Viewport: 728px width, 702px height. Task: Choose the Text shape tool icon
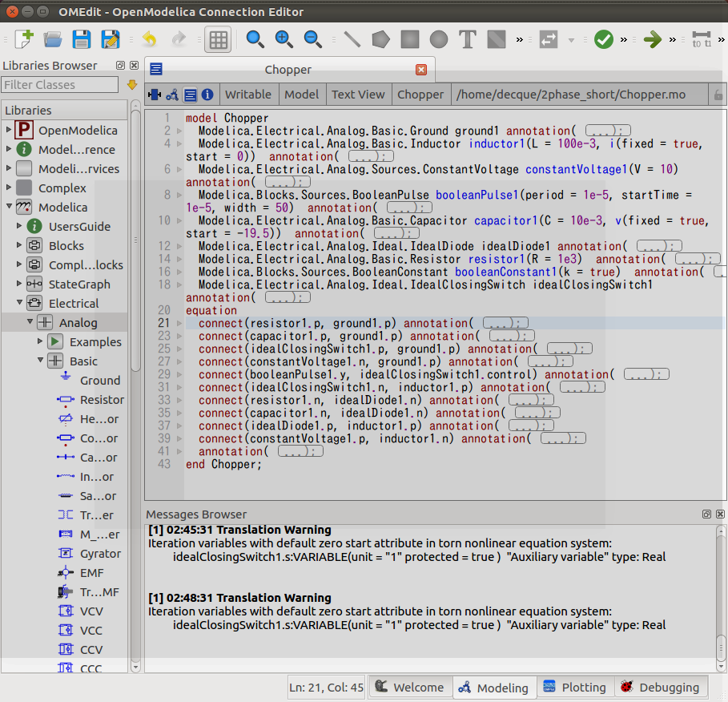(467, 39)
